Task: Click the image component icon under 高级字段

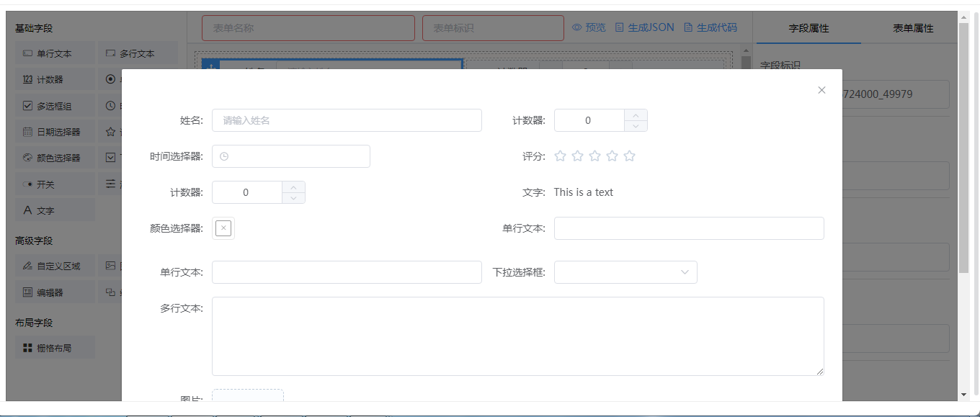Action: click(110, 266)
